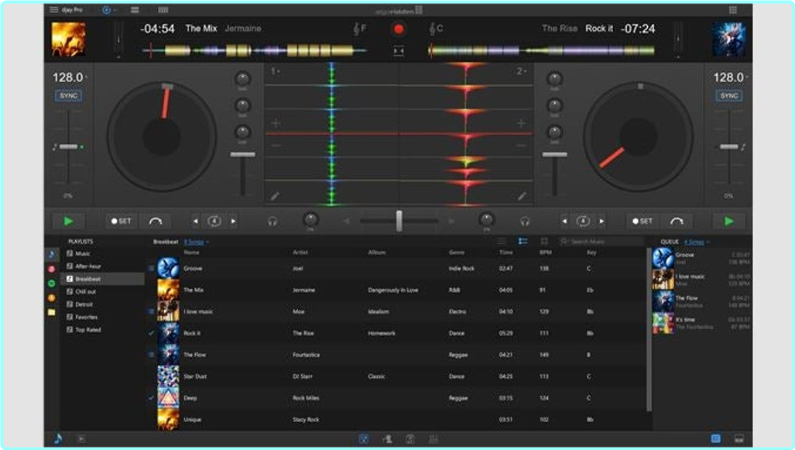This screenshot has width=795, height=450.
Task: Decrease deck 1 loop length with left arrow
Action: 196,221
